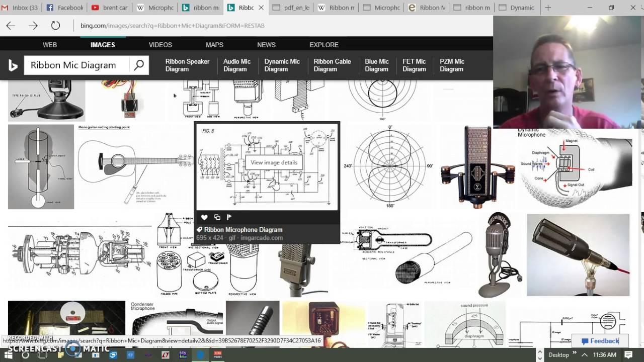The height and width of the screenshot is (362, 644).
Task: Open the vintage microphone on stand thumbnail
Action: (x=500, y=255)
